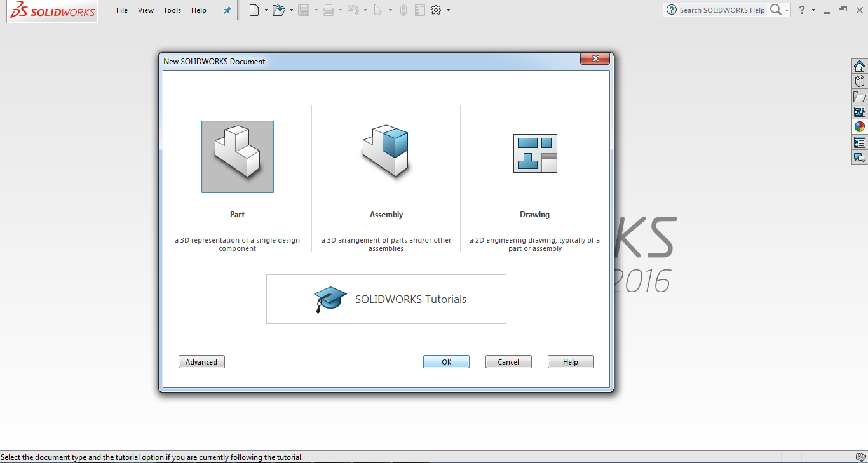Screen dimensions: 868x463
Task: Click the Open folder toolbar icon
Action: (x=278, y=10)
